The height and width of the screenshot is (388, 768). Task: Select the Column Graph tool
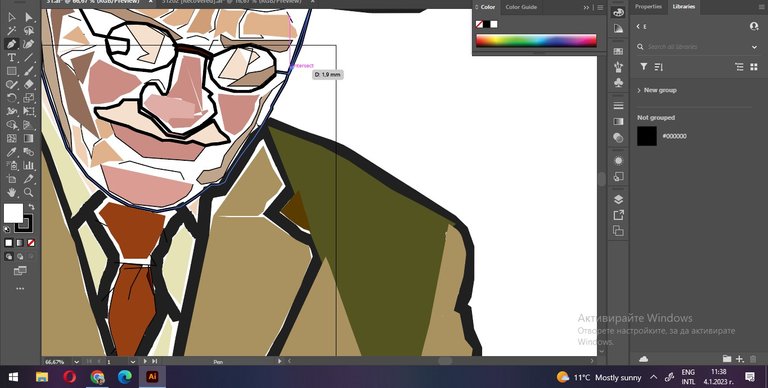click(29, 166)
